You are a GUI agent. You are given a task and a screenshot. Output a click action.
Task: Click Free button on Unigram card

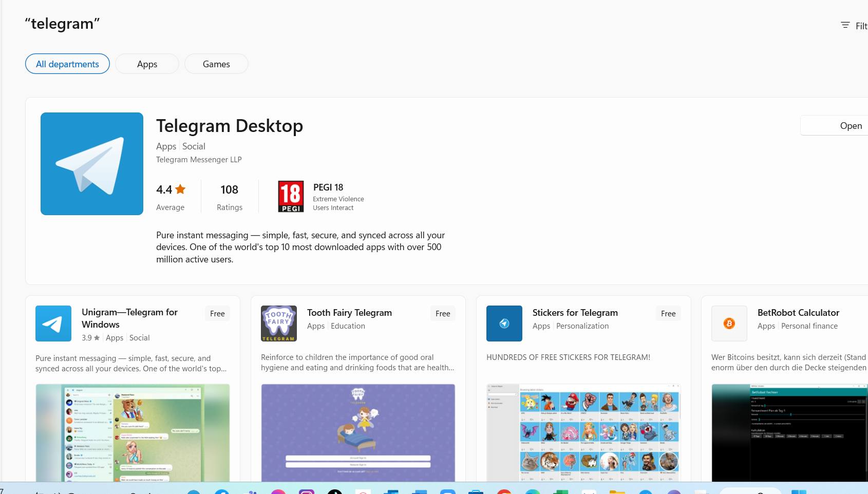pyautogui.click(x=217, y=314)
